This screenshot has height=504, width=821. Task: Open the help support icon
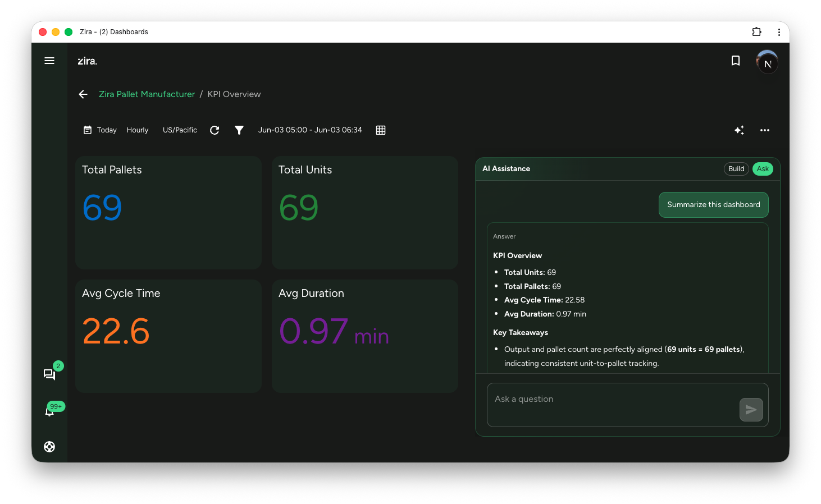49,447
